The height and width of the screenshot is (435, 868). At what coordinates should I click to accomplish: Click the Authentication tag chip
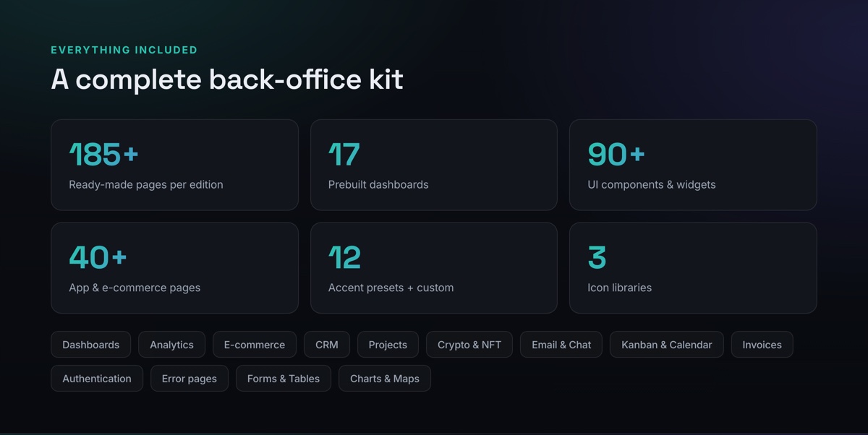click(x=97, y=379)
